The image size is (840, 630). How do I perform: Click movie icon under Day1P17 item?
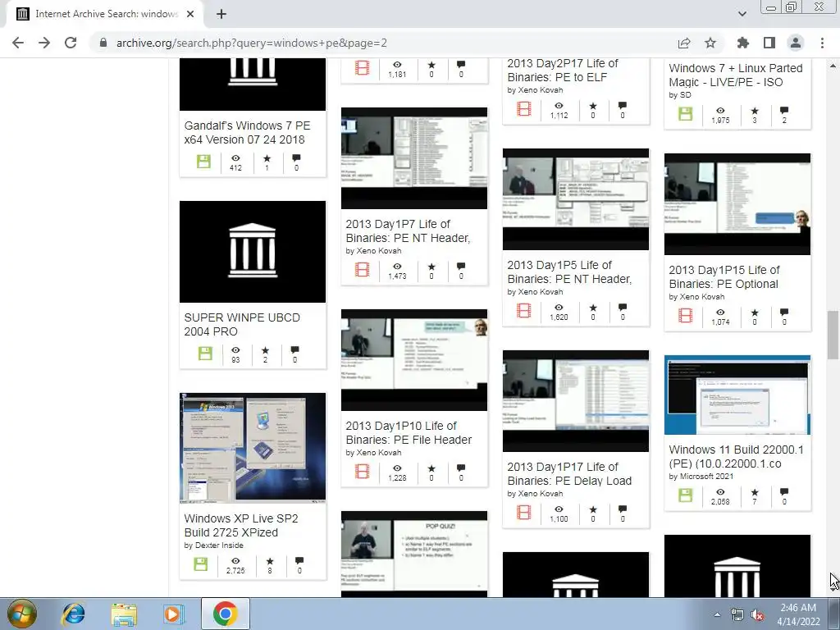pyautogui.click(x=524, y=513)
